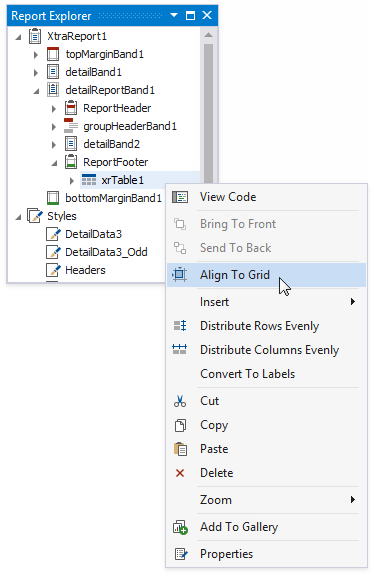The width and height of the screenshot is (374, 576).
Task: Expand the xrTable1 node arrow
Action: 72,180
